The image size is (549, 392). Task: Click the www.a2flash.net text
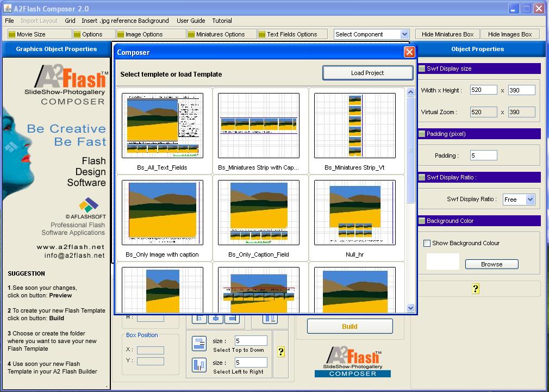70,247
